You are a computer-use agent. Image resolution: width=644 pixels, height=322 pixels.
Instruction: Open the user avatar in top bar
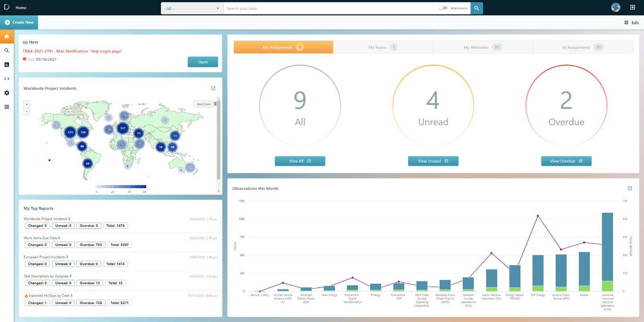(615, 7)
